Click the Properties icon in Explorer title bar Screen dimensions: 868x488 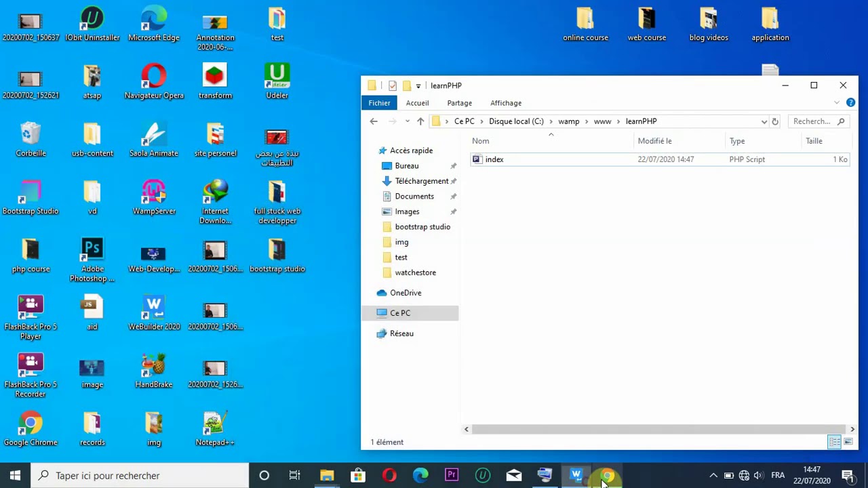tap(393, 85)
